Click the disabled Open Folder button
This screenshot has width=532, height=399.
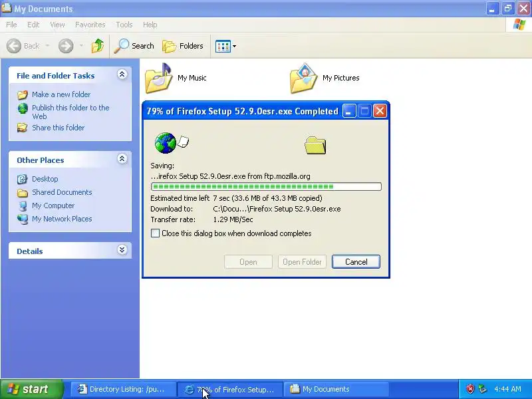click(302, 261)
